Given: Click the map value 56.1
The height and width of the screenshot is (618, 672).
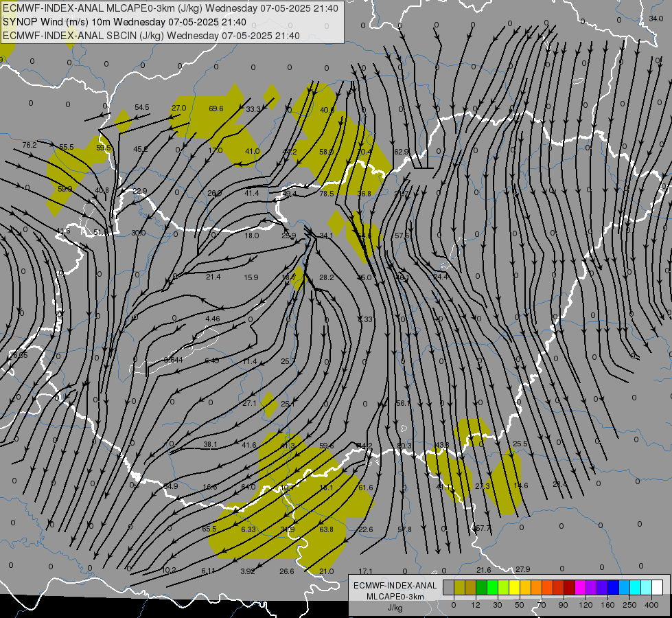Looking at the screenshot, I should click(x=404, y=403).
